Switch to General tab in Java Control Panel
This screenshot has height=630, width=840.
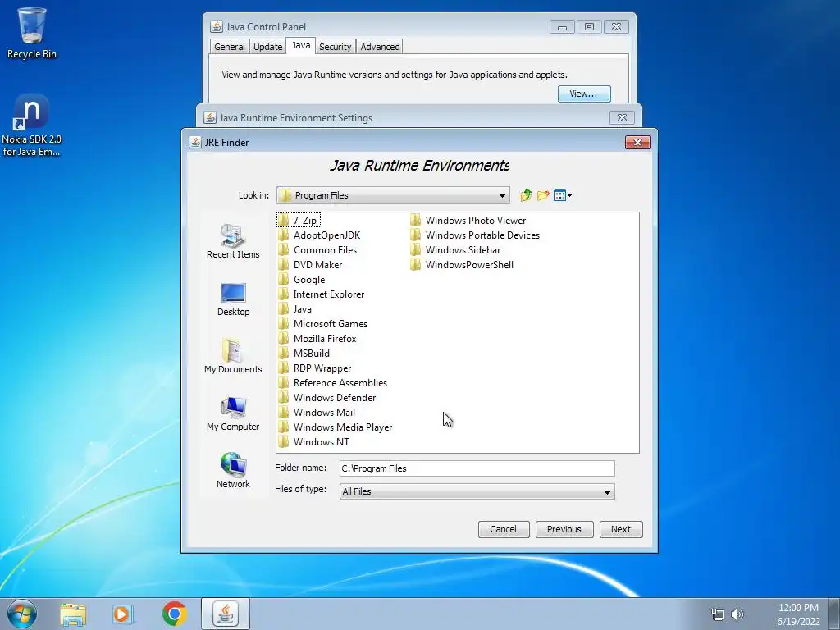coord(230,47)
